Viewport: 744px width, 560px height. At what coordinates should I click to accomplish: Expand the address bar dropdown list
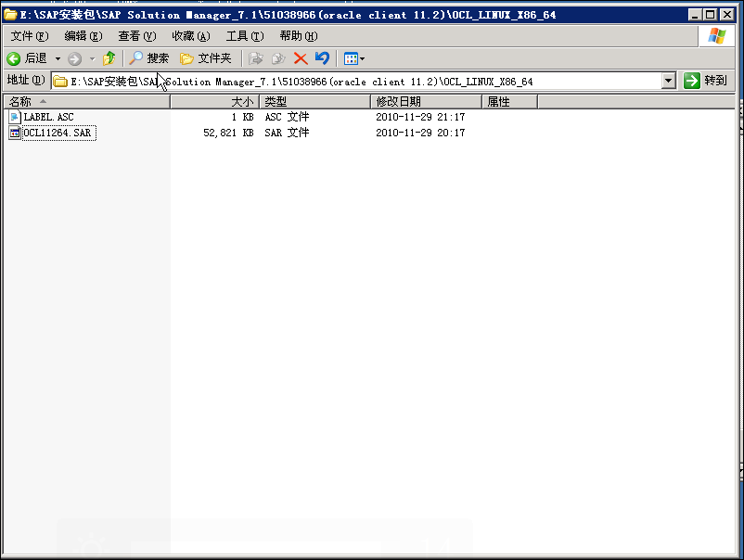pyautogui.click(x=668, y=81)
